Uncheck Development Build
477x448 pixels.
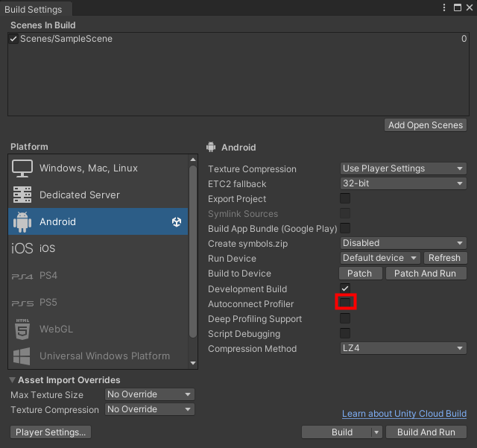(x=345, y=288)
